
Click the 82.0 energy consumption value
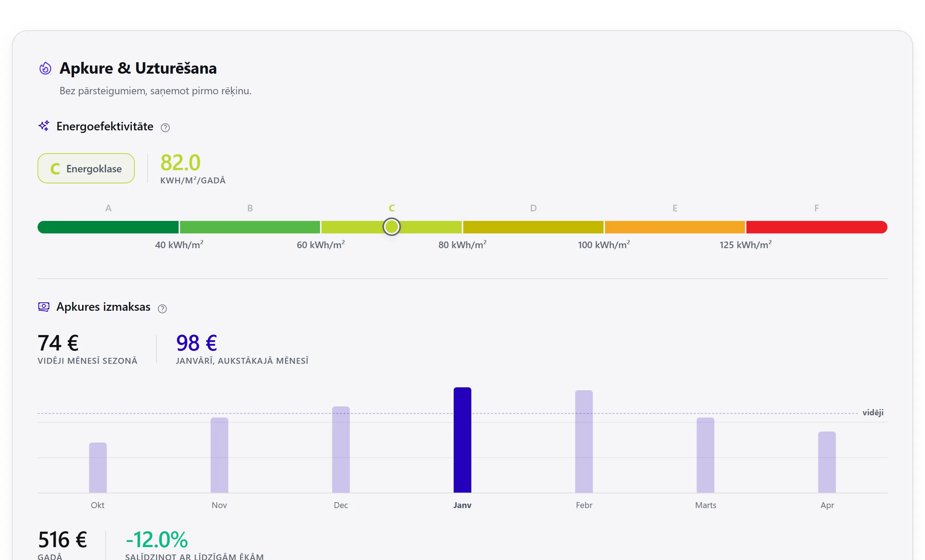tap(180, 162)
